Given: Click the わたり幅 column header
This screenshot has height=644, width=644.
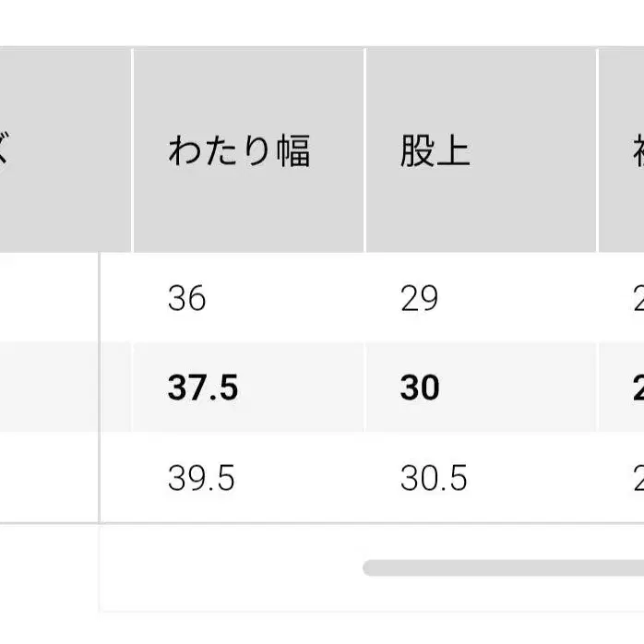Looking at the screenshot, I should tap(239, 150).
